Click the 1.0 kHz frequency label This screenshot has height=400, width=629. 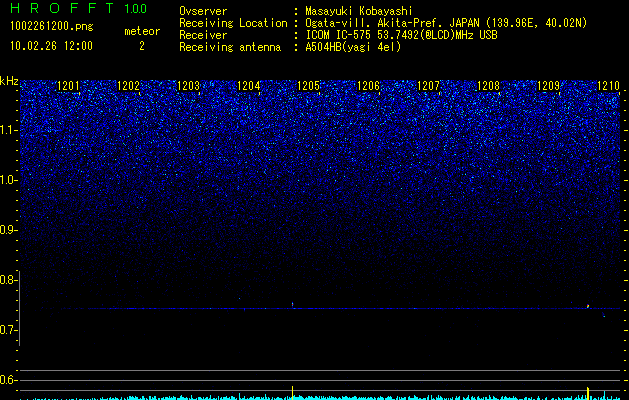click(x=8, y=180)
